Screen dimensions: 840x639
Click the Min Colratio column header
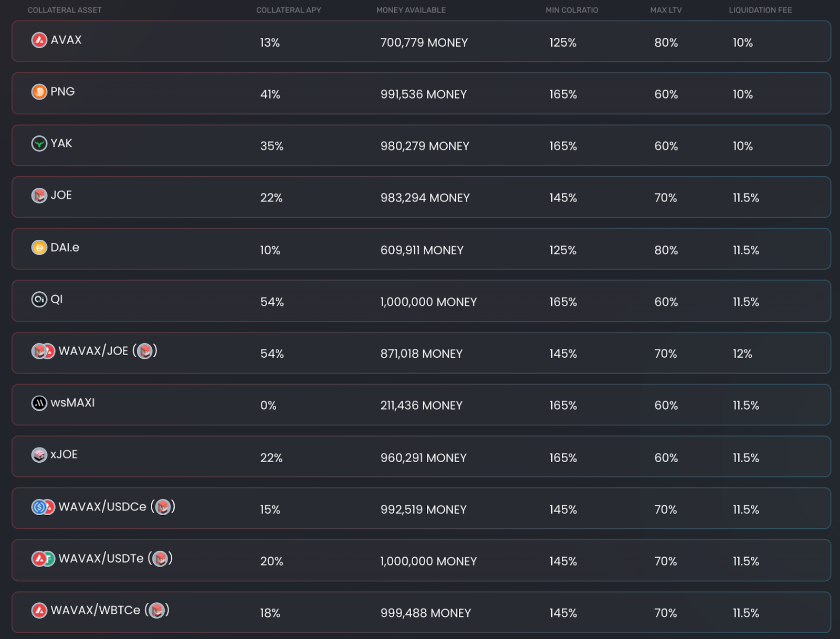pyautogui.click(x=572, y=10)
